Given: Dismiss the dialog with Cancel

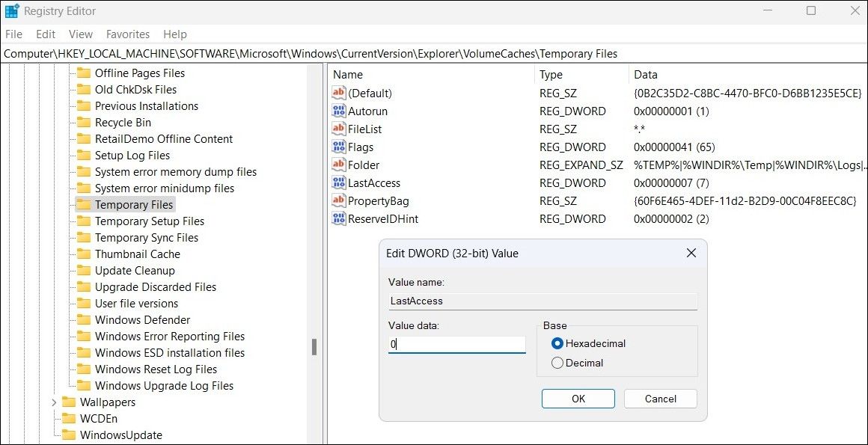Looking at the screenshot, I should [660, 398].
